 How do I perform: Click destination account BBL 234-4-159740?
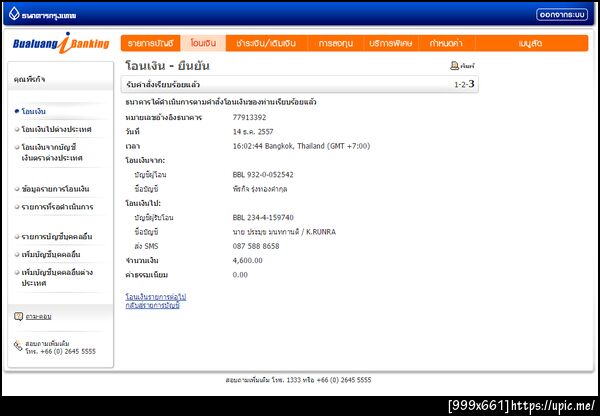263,218
